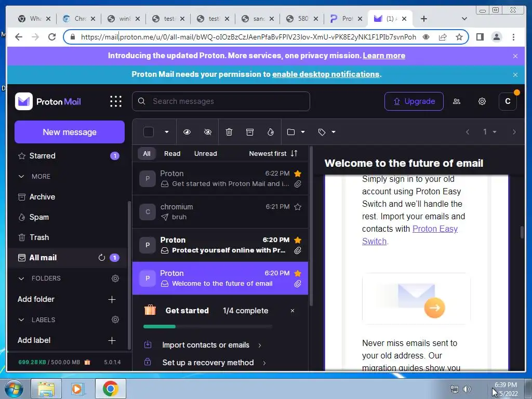Open page number 1 dropdown
The image size is (532, 399).
[x=490, y=132]
